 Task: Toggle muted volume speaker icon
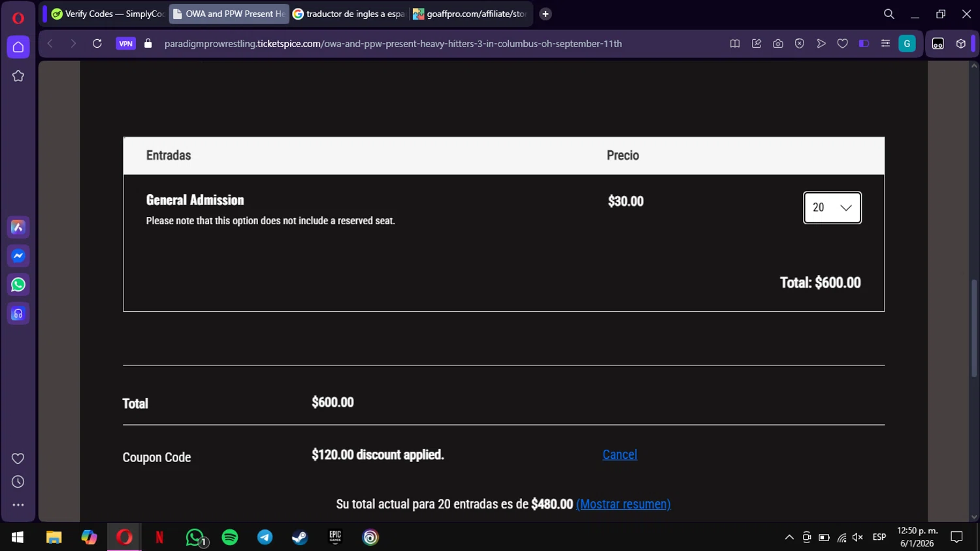pyautogui.click(x=858, y=537)
